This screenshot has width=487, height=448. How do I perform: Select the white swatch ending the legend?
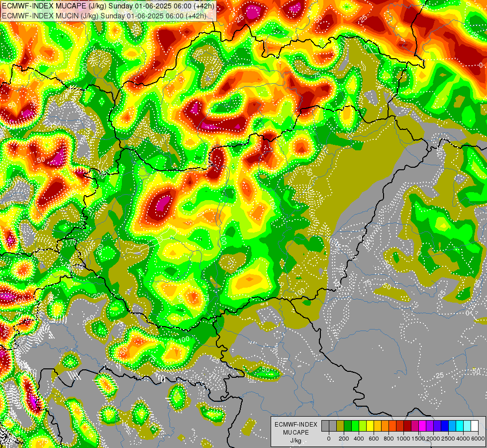[x=475, y=426]
